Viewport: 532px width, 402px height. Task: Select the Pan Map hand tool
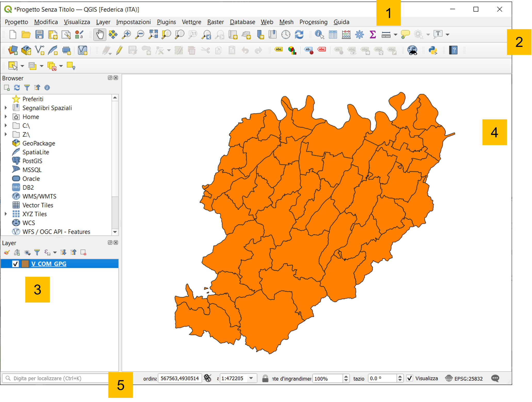click(100, 35)
